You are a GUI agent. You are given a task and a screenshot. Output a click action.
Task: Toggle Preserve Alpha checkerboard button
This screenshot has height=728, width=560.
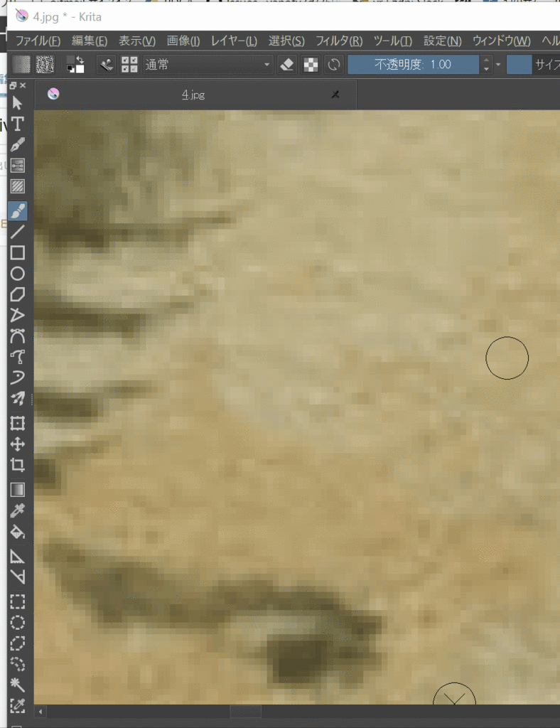click(311, 65)
